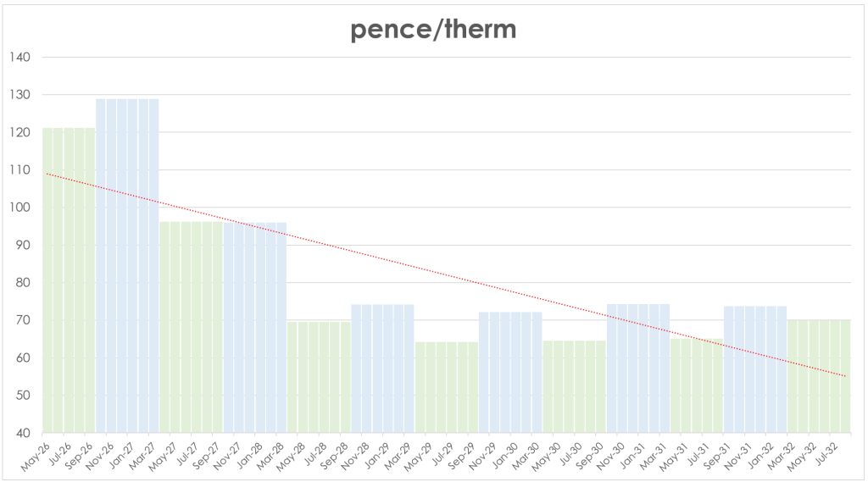Screen dimensions: 868x482
Task: Select the blue bar group above Jan-29
Action: (x=382, y=368)
